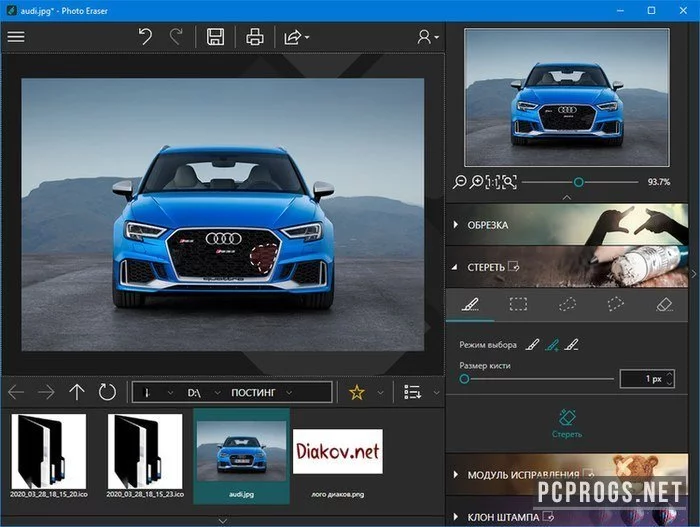The height and width of the screenshot is (527, 700).
Task: Open the share export dropdown
Action: click(296, 37)
